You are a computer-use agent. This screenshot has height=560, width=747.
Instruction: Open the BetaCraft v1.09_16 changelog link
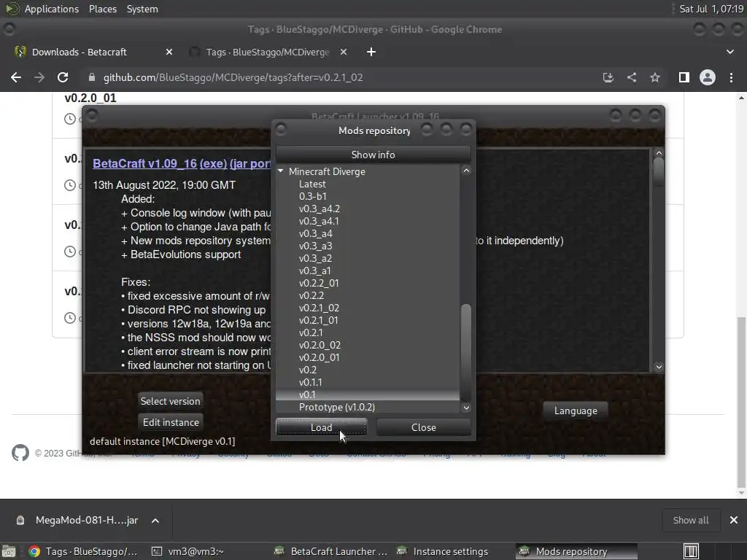144,163
